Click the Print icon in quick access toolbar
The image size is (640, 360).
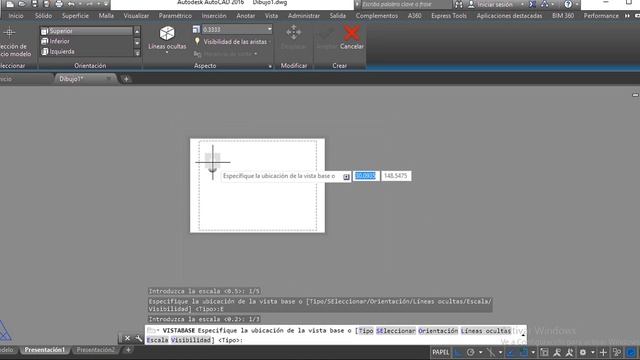coord(59,4)
